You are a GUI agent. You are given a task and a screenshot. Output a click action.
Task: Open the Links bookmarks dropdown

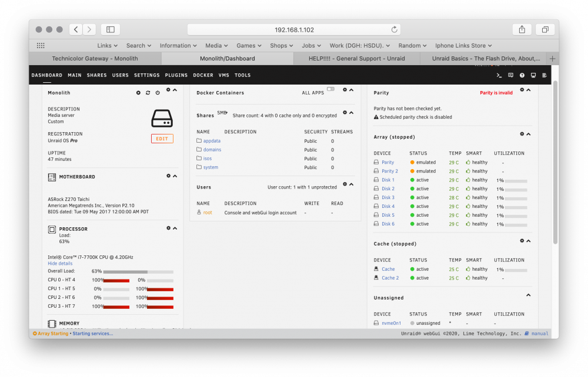tap(107, 45)
